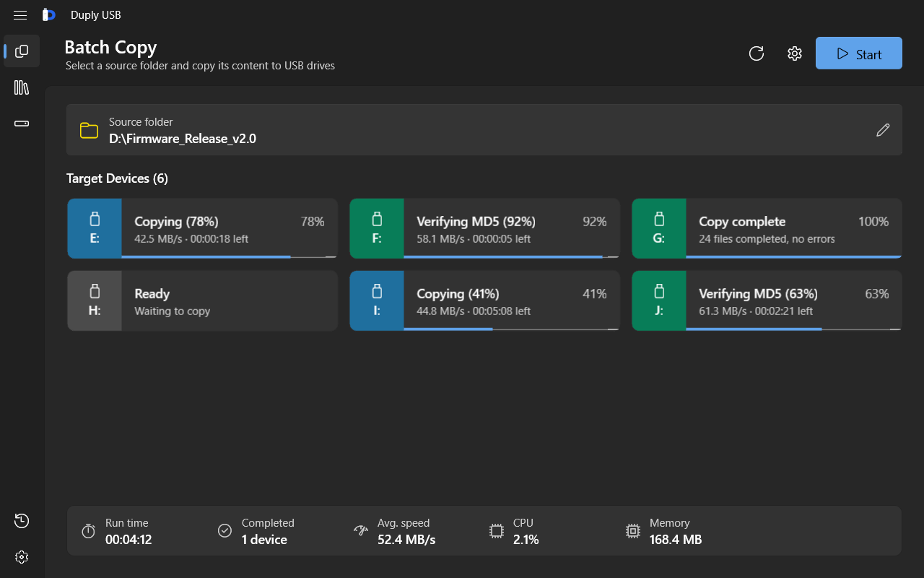
Task: Click the 100% label on the G: card
Action: pyautogui.click(x=873, y=222)
